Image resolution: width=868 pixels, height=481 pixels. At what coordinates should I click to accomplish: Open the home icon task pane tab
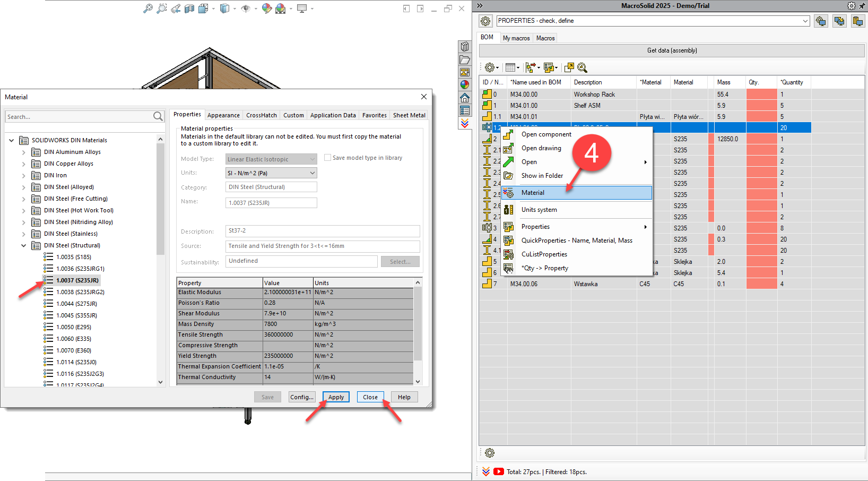(x=465, y=98)
